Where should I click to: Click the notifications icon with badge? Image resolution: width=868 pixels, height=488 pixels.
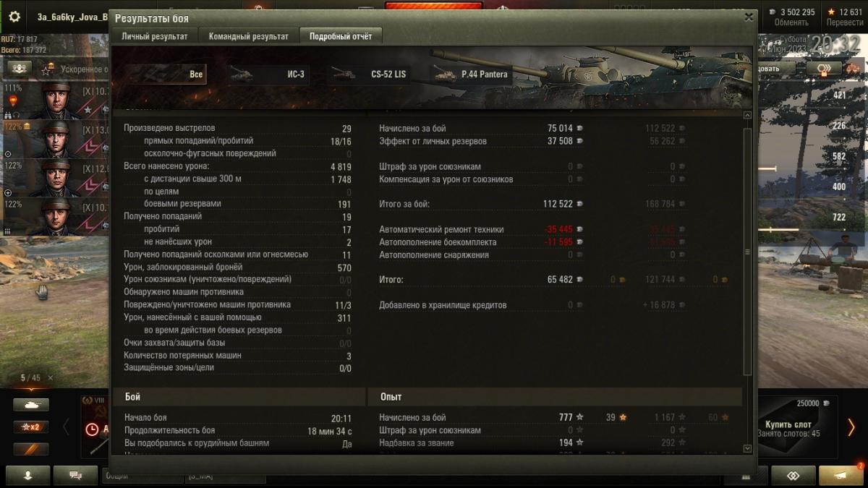[841, 476]
